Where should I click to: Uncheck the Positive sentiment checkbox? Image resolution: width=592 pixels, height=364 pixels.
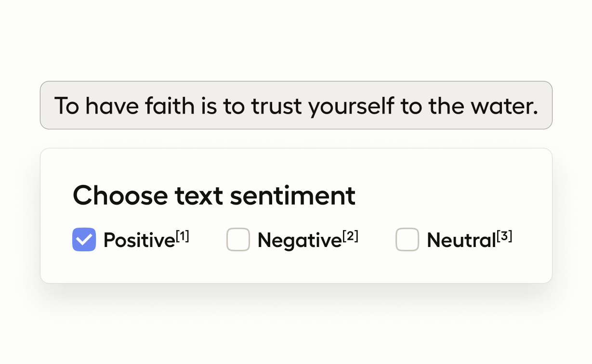(x=84, y=239)
